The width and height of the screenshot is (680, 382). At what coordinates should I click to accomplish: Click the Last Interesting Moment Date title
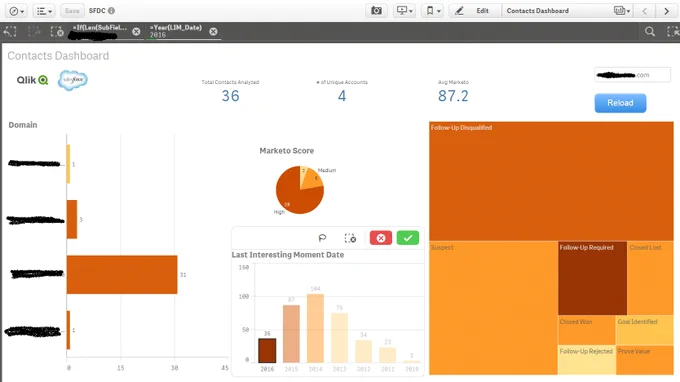[x=288, y=255]
